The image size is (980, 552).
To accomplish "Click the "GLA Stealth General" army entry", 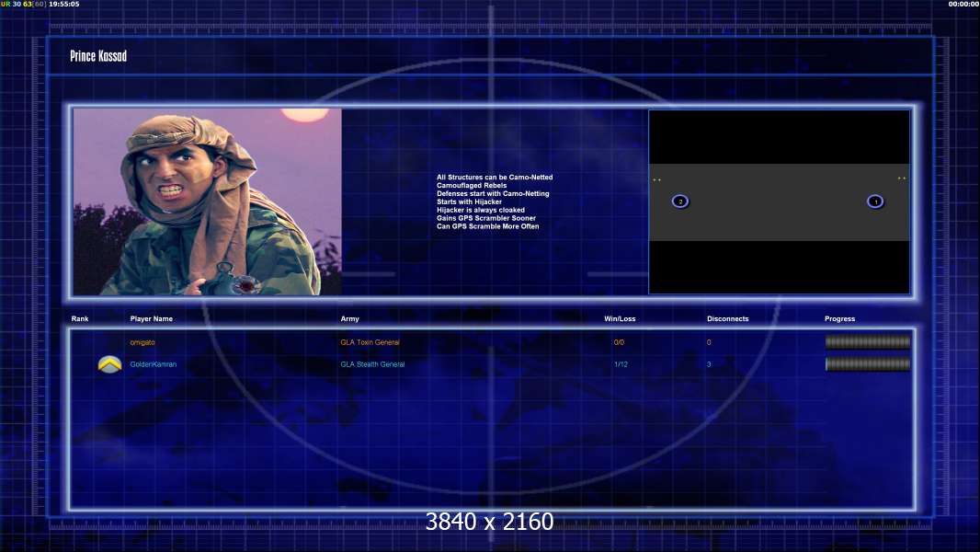I will pyautogui.click(x=372, y=364).
